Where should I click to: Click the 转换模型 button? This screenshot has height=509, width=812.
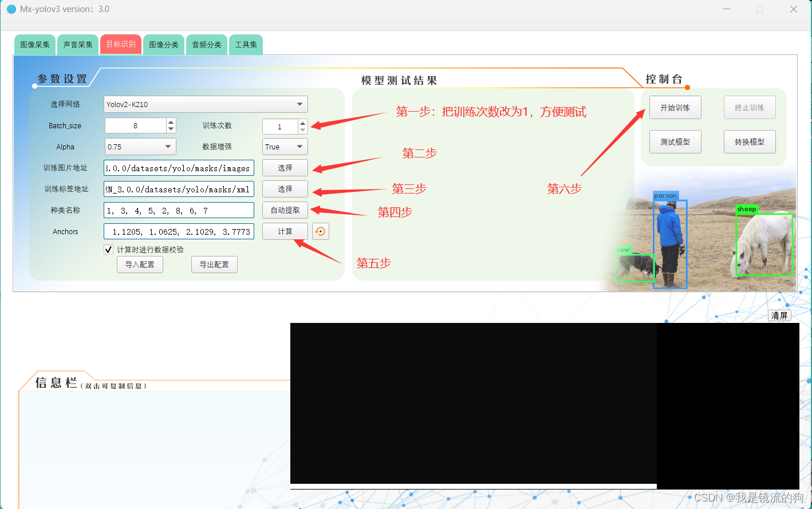tap(750, 141)
